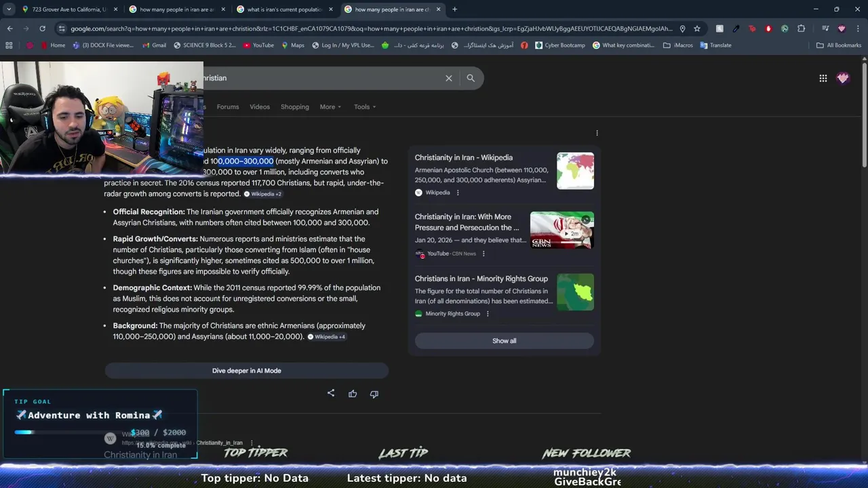Select the Shopping search filter
868x488 pixels.
(295, 106)
